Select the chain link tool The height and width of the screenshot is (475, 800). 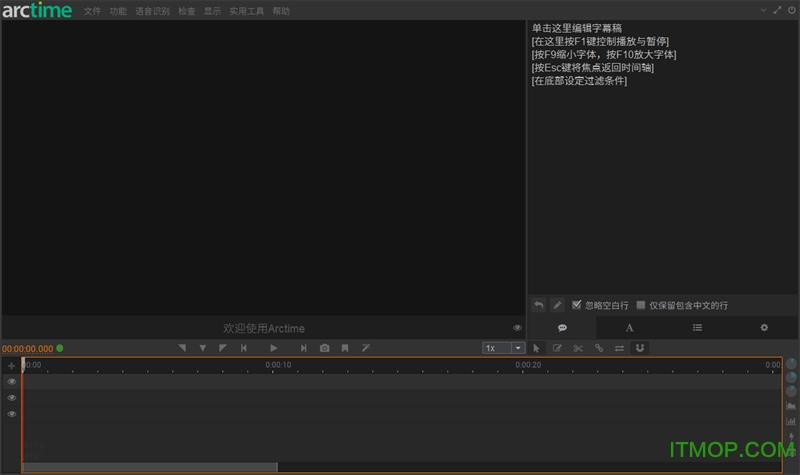(x=598, y=348)
